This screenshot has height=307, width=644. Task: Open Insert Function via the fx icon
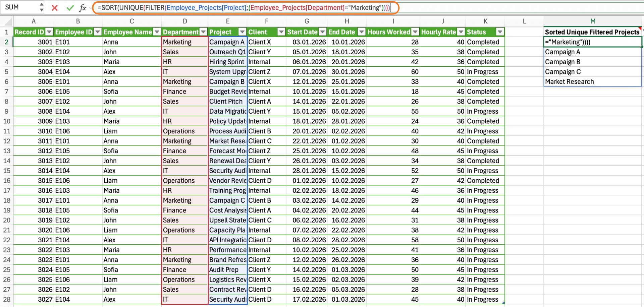pyautogui.click(x=83, y=8)
